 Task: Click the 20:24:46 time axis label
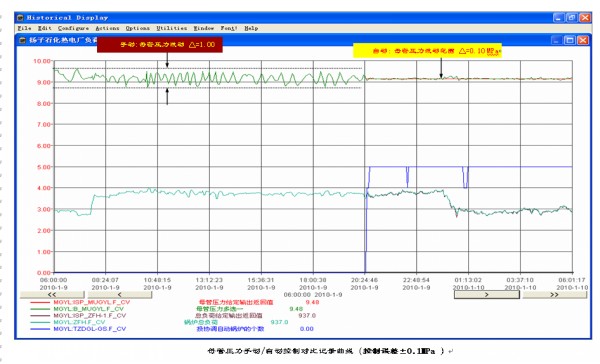364,280
